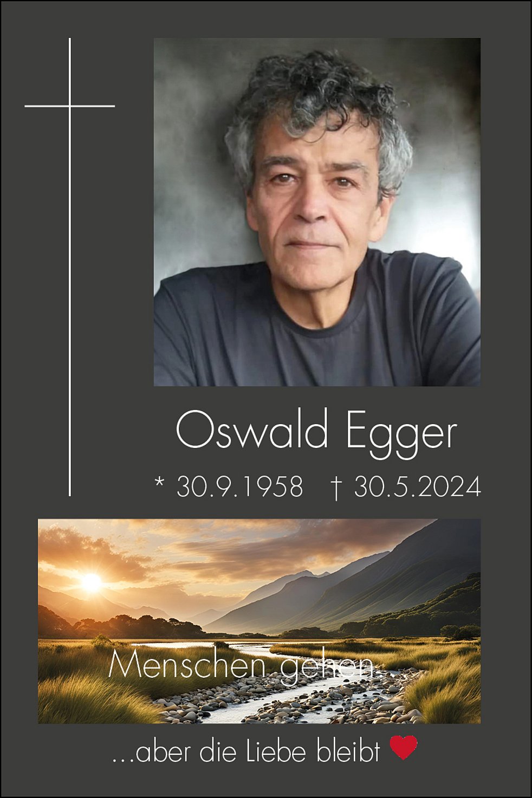Click the orange clouds in the sky
532x798 pixels.
[217, 547]
